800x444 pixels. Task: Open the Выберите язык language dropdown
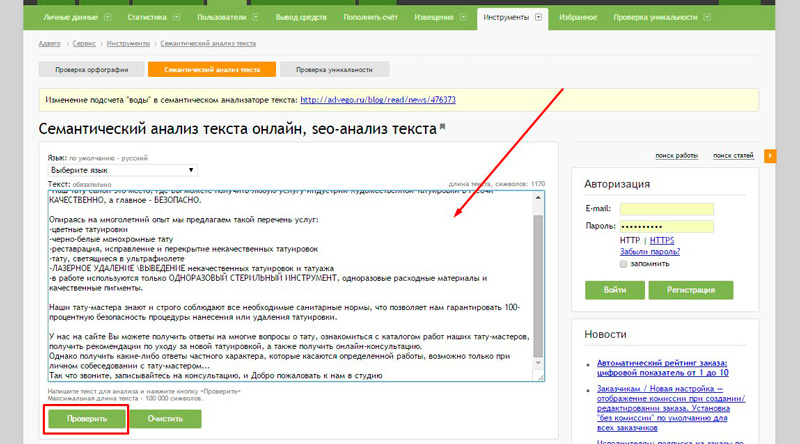[123, 170]
